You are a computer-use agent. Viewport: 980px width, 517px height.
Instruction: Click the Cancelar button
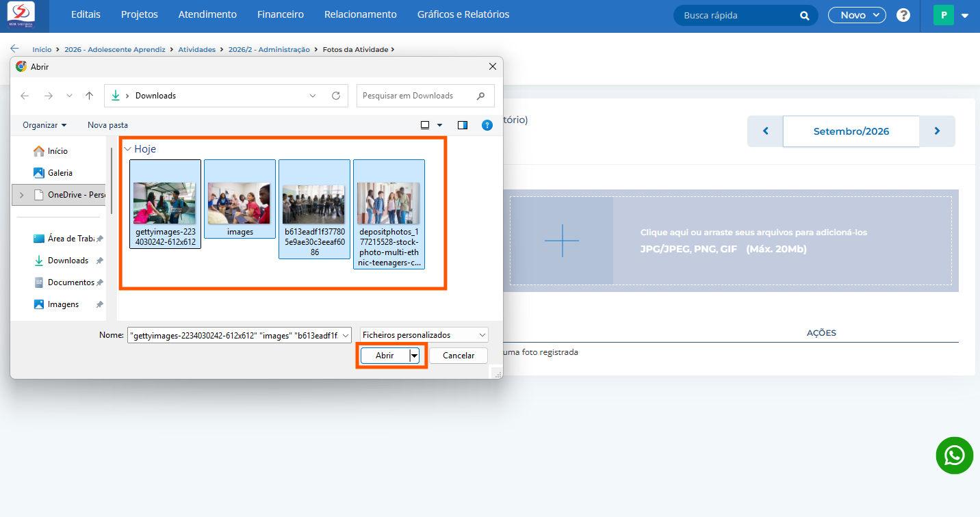[x=459, y=356]
